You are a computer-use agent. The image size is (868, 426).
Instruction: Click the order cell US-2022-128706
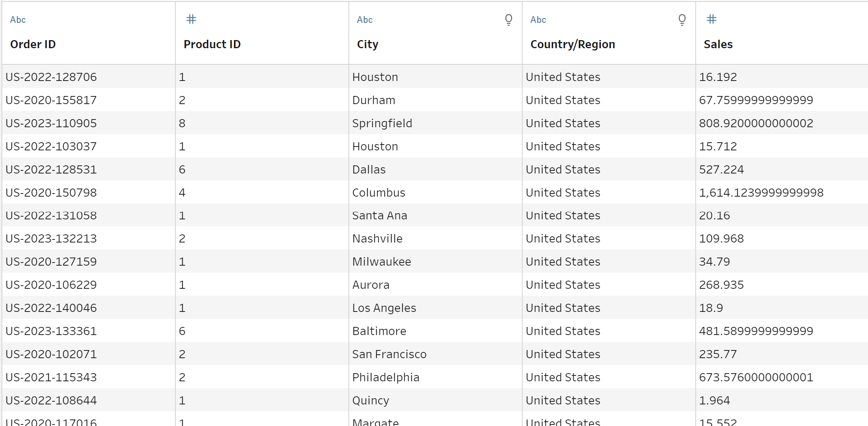(51, 77)
